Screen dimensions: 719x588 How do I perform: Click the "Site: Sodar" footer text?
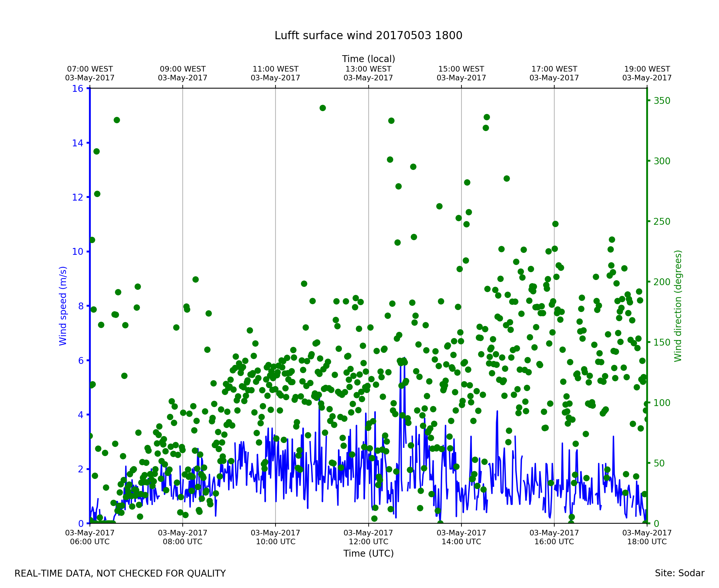click(x=679, y=573)
